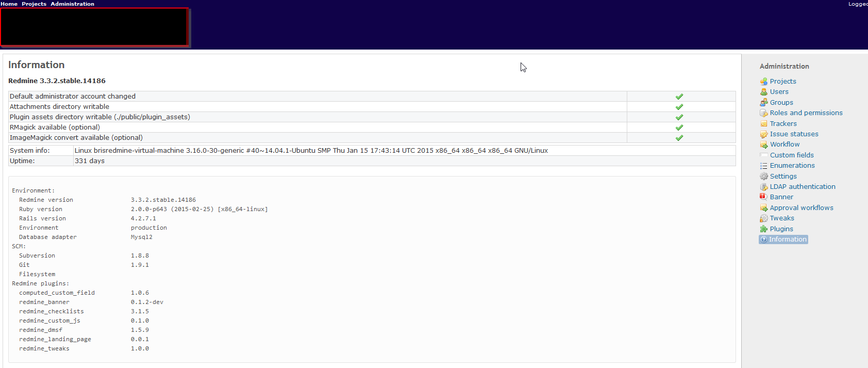
Task: Click the "Information" page heading
Action: 36,65
